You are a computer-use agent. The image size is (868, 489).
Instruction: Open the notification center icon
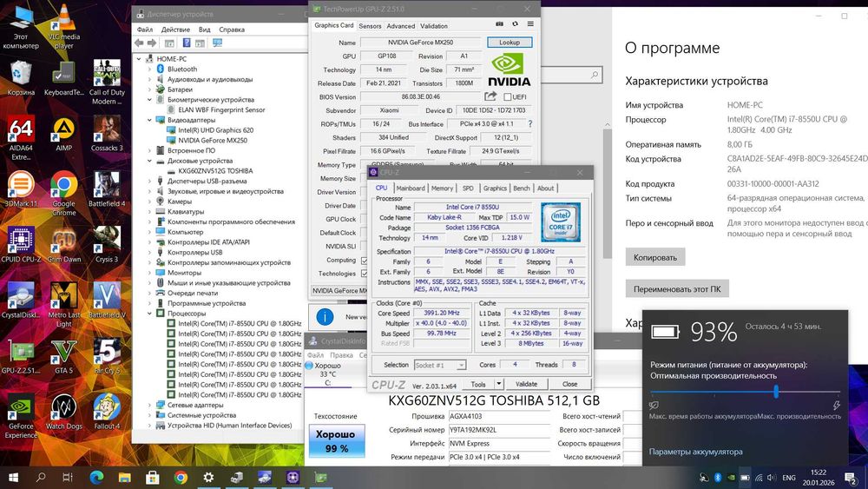click(851, 478)
